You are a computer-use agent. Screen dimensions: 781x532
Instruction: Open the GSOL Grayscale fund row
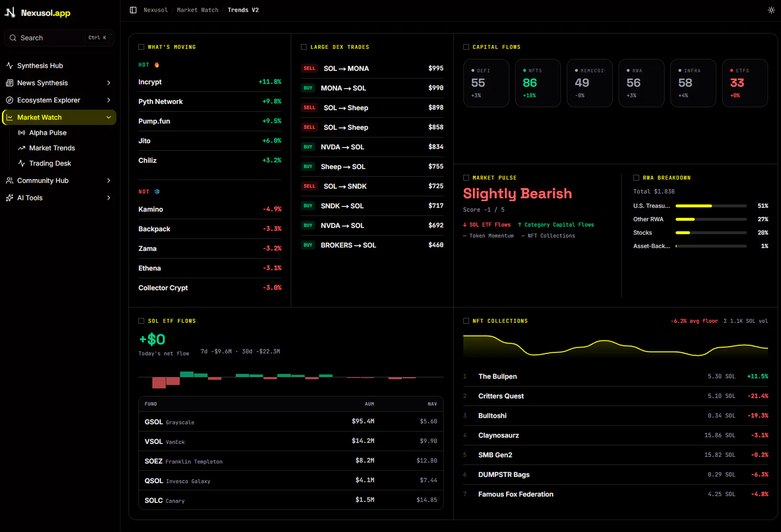point(291,421)
